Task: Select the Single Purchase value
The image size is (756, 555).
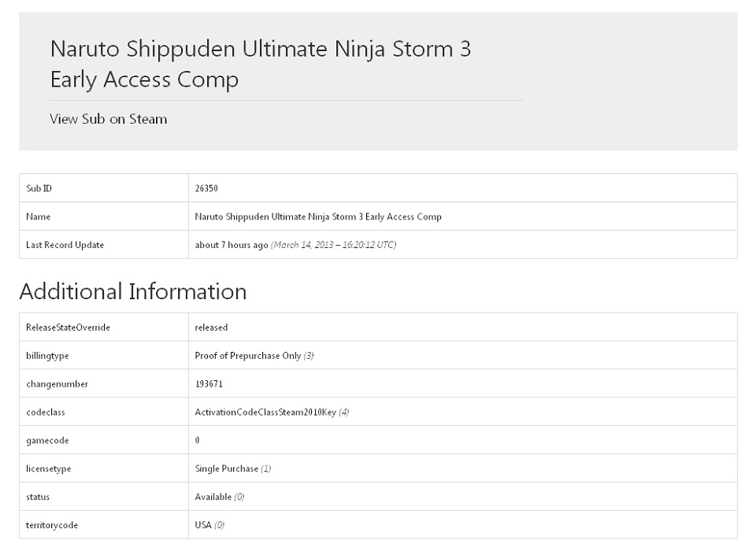Action: 227,468
